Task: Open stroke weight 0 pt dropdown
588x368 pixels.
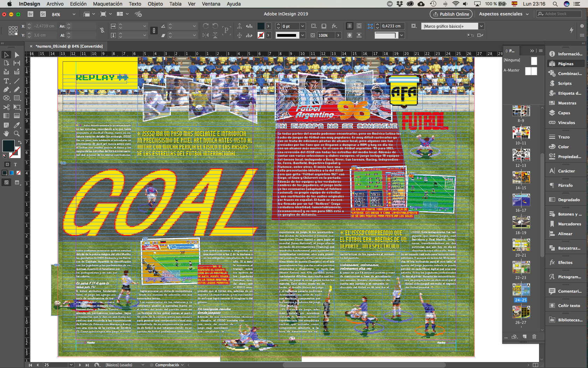Action: [302, 26]
